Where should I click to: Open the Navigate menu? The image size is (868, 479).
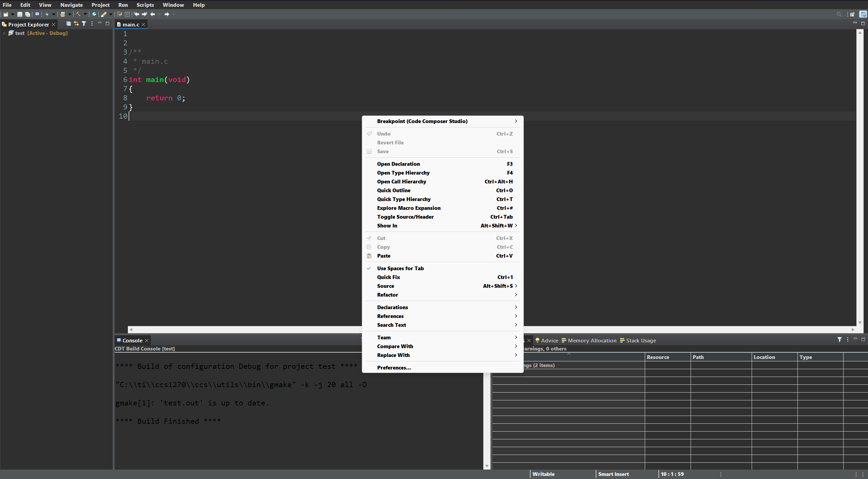pyautogui.click(x=72, y=5)
